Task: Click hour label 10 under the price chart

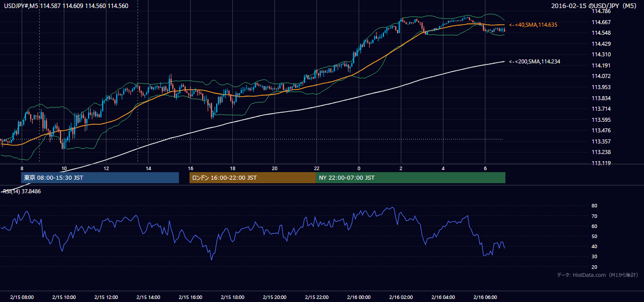Action: click(64, 168)
